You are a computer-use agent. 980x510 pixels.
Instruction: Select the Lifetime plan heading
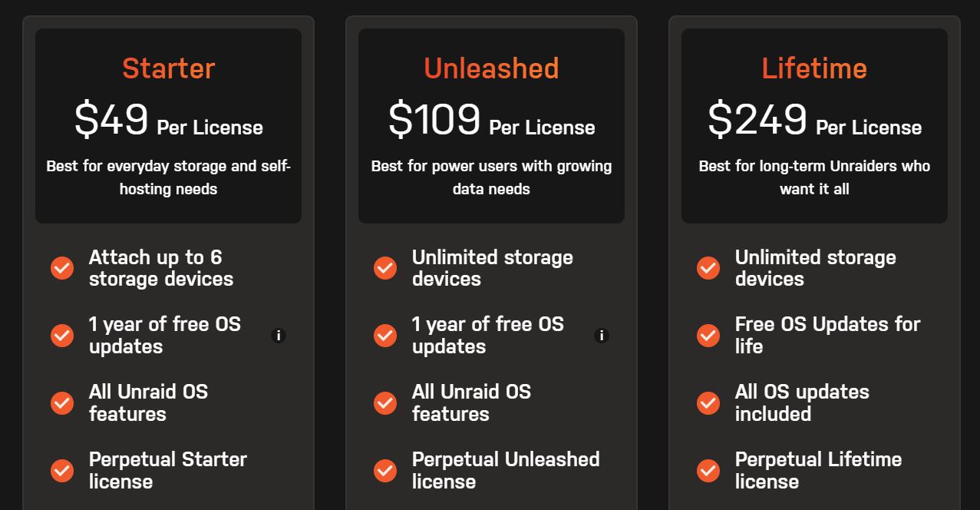point(813,68)
